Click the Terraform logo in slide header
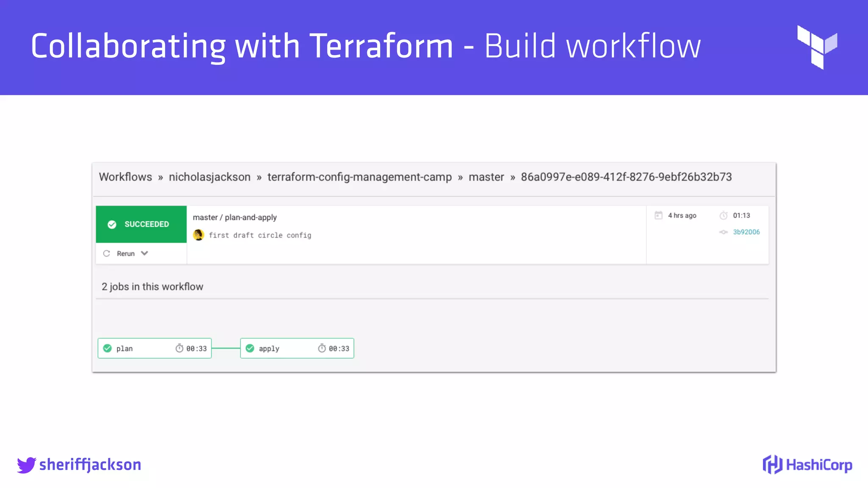Image resolution: width=868 pixels, height=488 pixels. pyautogui.click(x=817, y=47)
